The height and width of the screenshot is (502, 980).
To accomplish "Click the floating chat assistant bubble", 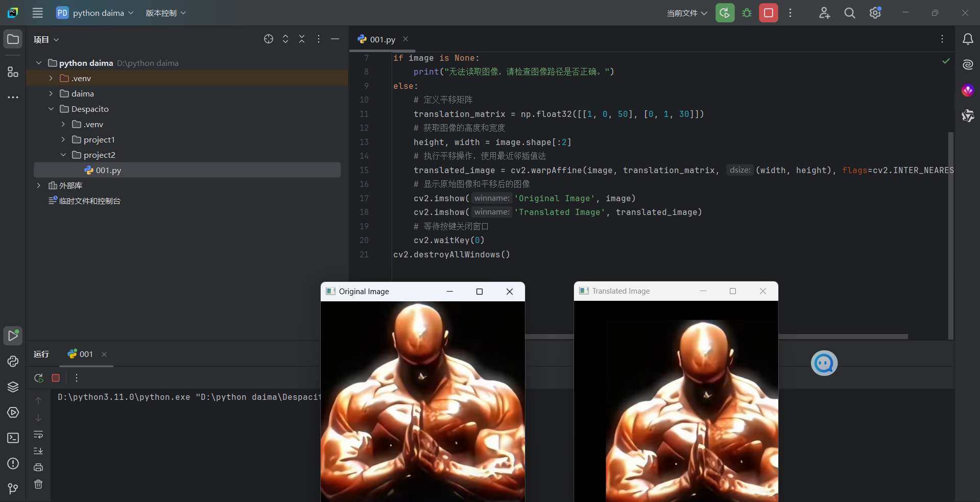I will click(824, 363).
